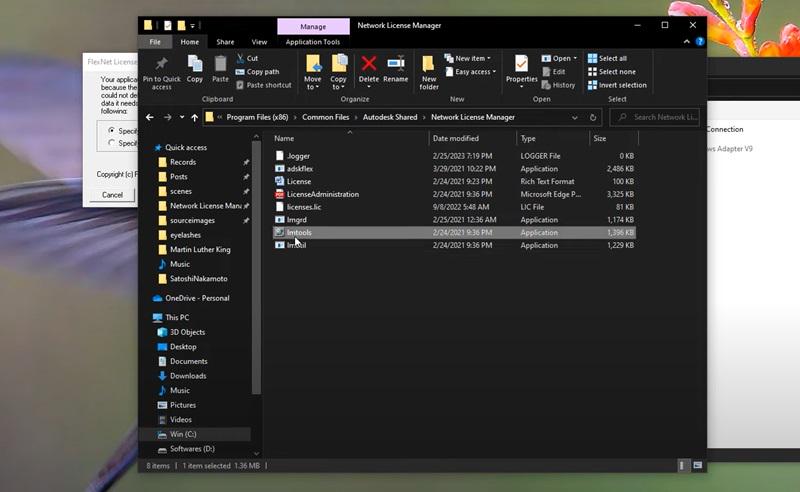Viewport: 800px width, 492px height.
Task: Open the Copy to dropdown
Action: click(x=338, y=72)
